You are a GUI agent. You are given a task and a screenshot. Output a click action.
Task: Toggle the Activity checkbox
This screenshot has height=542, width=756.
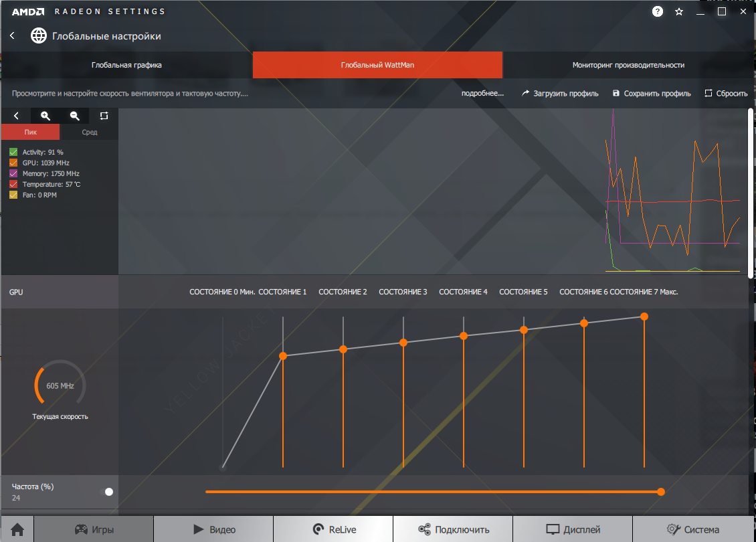[13, 153]
